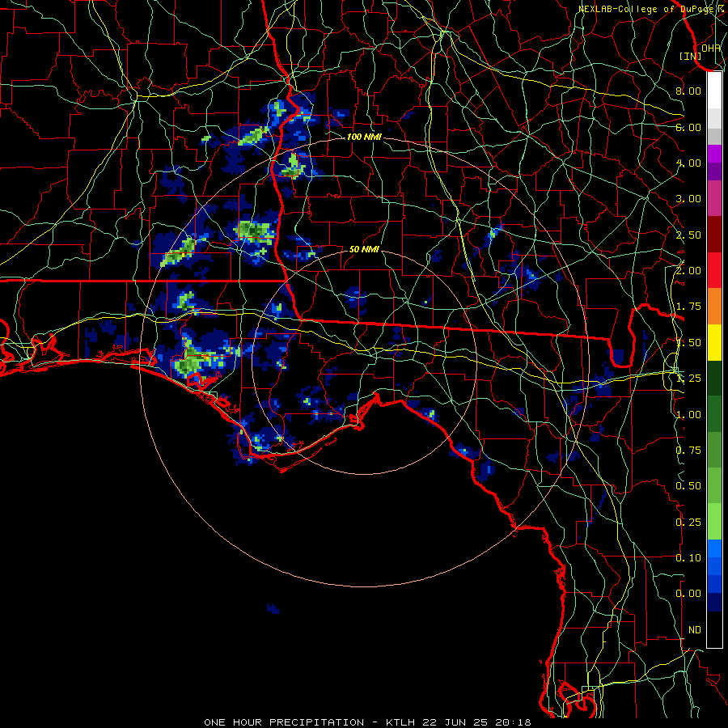
Task: Click the 0.10 legend value
Action: pyautogui.click(x=688, y=558)
